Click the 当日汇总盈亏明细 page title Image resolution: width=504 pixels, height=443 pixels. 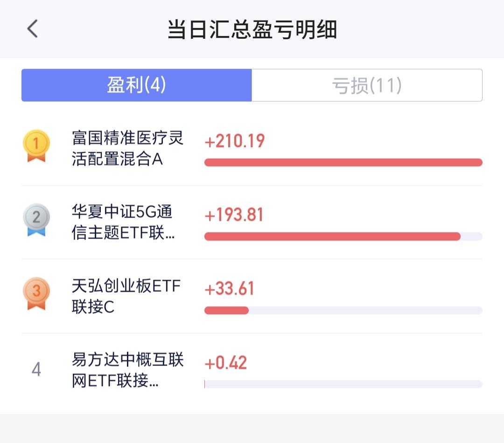tap(252, 30)
